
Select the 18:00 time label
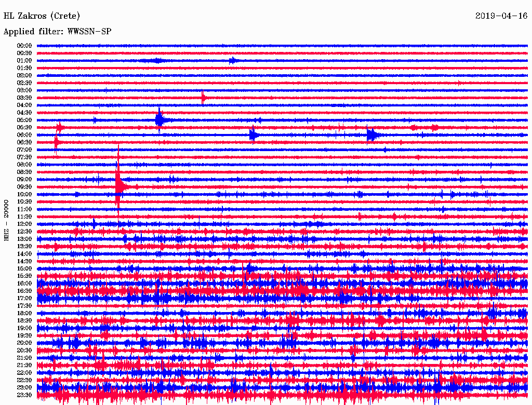(24, 313)
